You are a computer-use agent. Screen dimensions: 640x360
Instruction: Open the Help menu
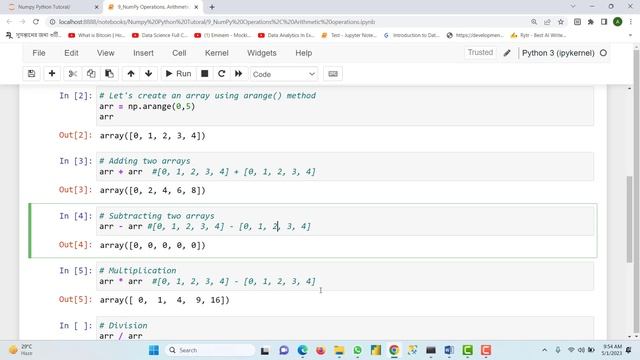click(x=303, y=53)
